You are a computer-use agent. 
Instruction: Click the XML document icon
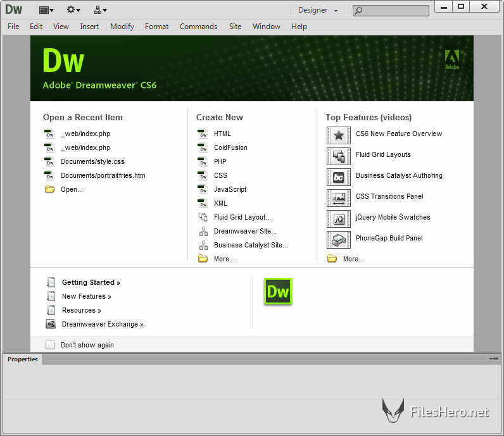[x=203, y=203]
